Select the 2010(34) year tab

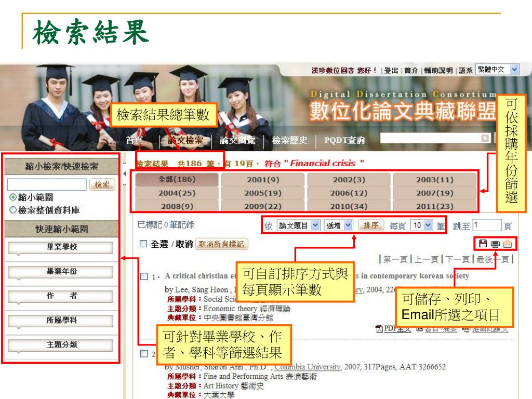pos(349,206)
